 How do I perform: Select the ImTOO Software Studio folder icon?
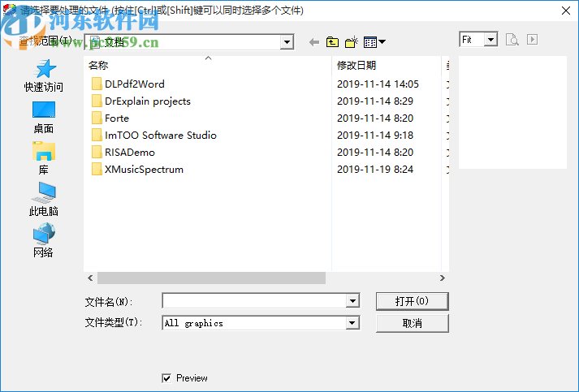pyautogui.click(x=97, y=135)
